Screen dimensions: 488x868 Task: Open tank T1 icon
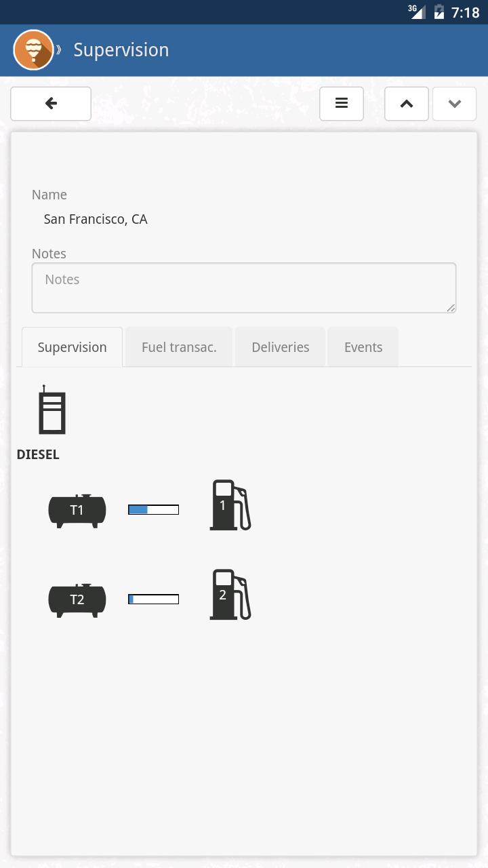coord(77,511)
